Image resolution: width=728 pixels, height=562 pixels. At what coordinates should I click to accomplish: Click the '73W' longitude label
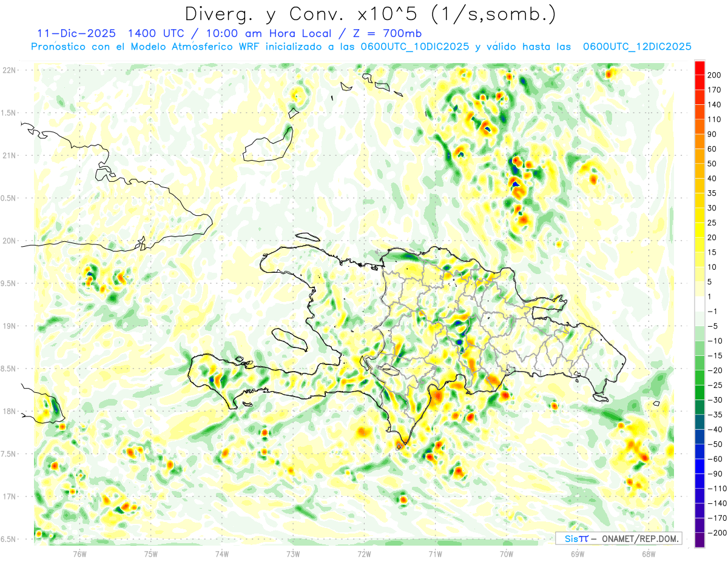pos(293,554)
